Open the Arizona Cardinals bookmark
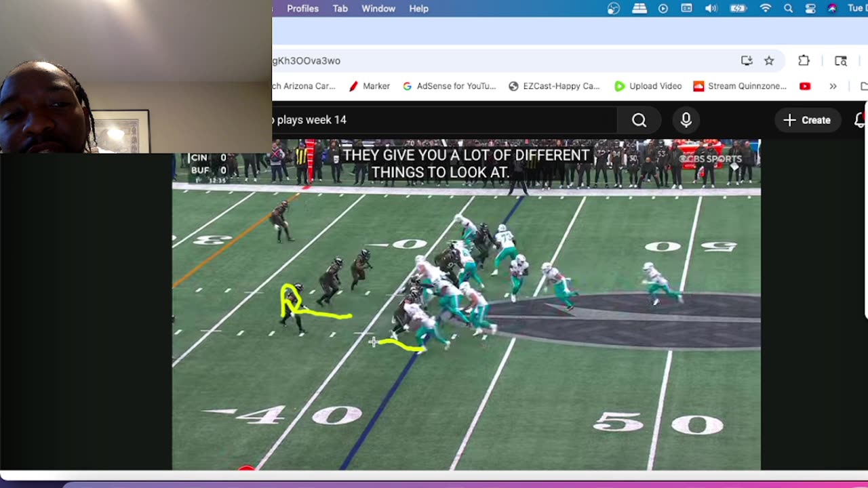The width and height of the screenshot is (868, 488). [x=304, y=86]
